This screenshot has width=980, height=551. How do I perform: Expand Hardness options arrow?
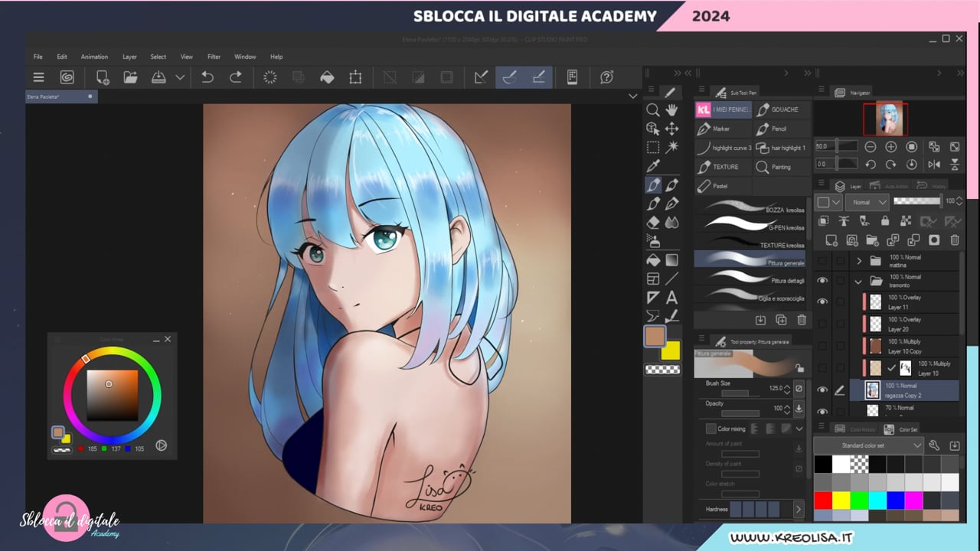coord(798,509)
